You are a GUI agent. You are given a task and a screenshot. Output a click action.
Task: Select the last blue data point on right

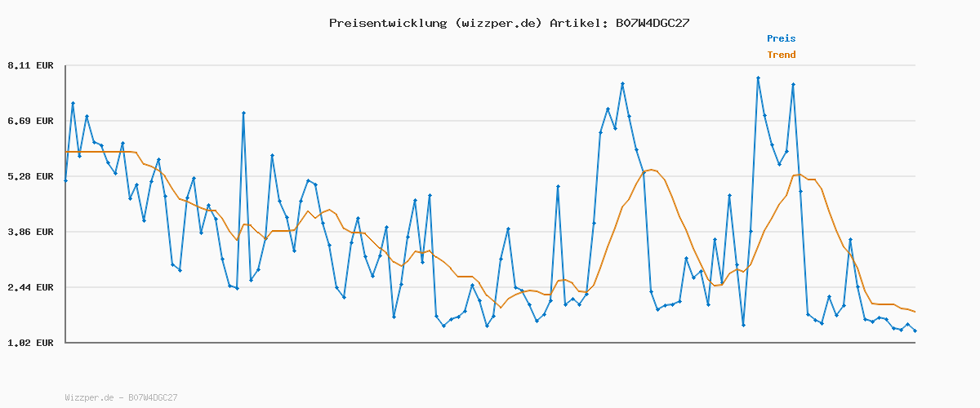pos(915,330)
